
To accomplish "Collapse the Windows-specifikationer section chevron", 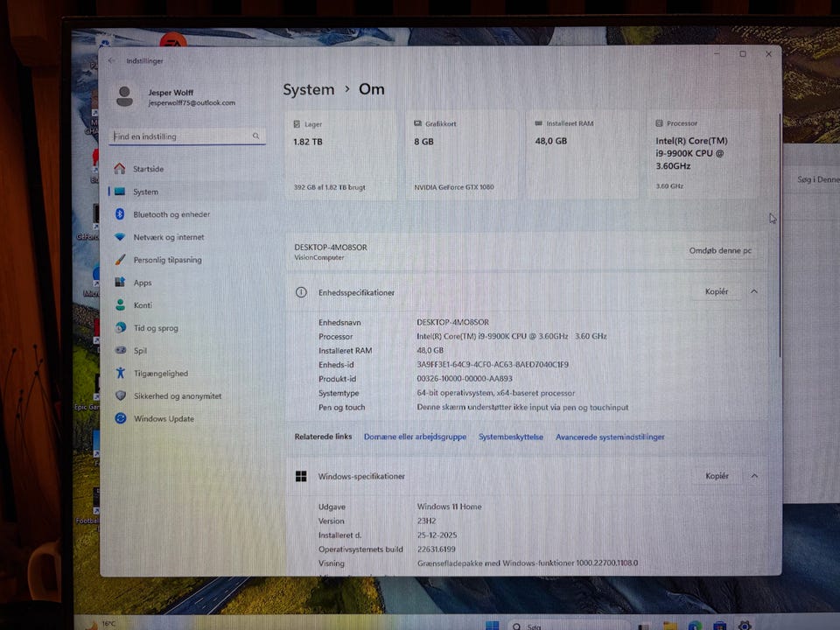I will pyautogui.click(x=754, y=476).
